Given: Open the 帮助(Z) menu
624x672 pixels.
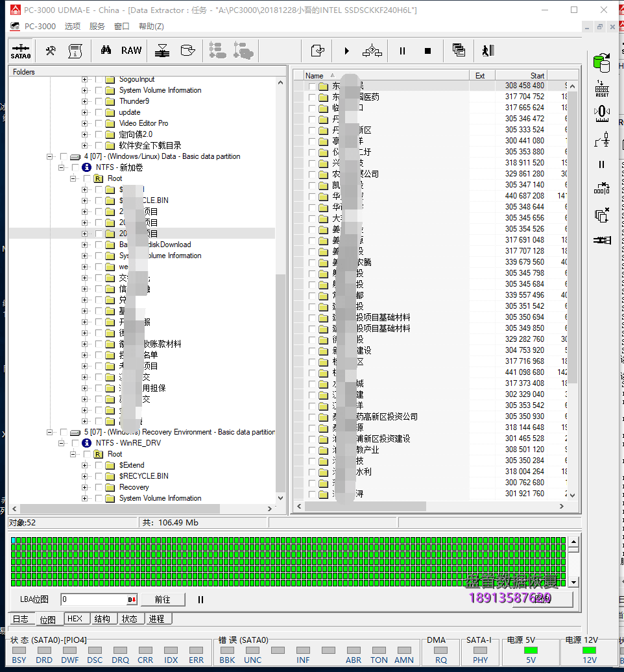Looking at the screenshot, I should [151, 26].
